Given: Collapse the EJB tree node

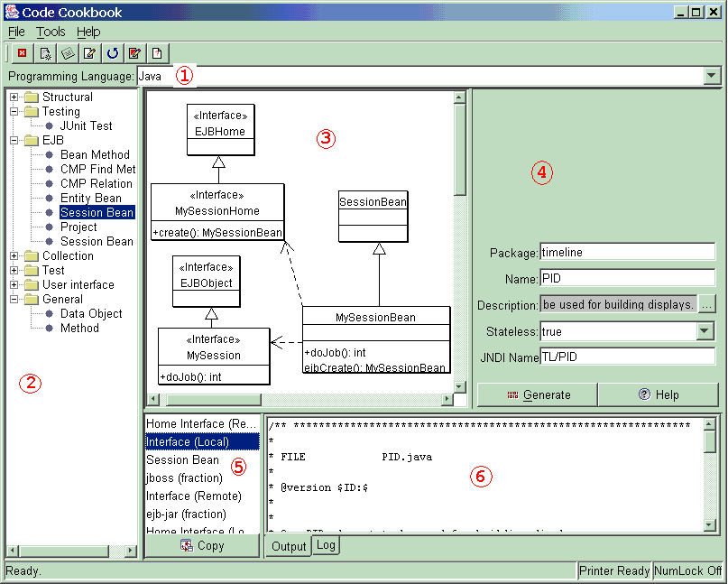Looking at the screenshot, I should coord(14,140).
